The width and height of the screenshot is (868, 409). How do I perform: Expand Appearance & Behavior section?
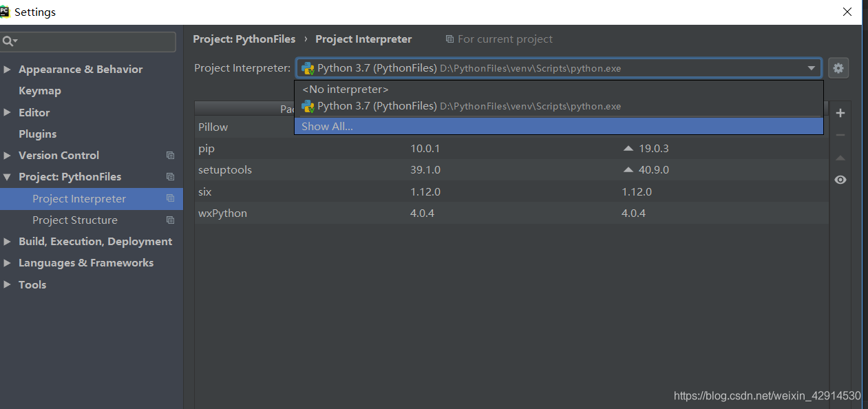tap(7, 70)
